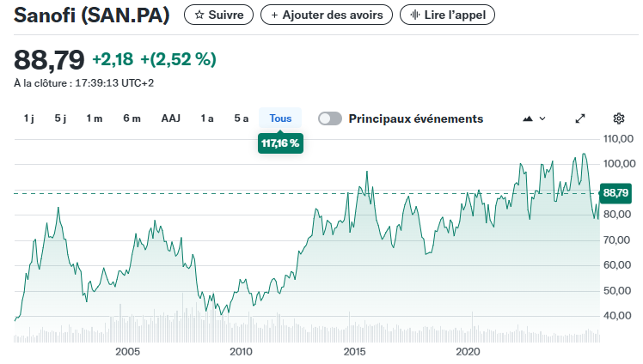Open the chart type mountain icon

528,118
